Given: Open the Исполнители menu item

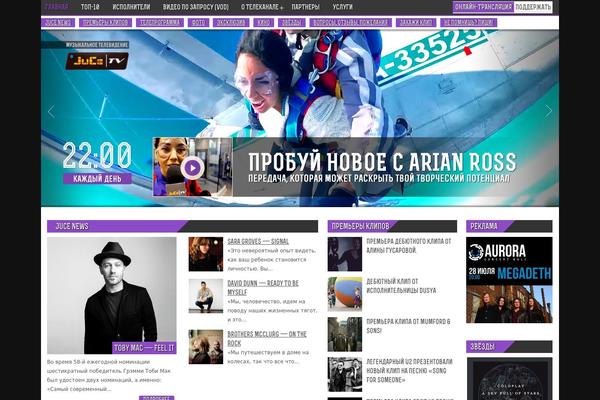Looking at the screenshot, I should (x=131, y=7).
